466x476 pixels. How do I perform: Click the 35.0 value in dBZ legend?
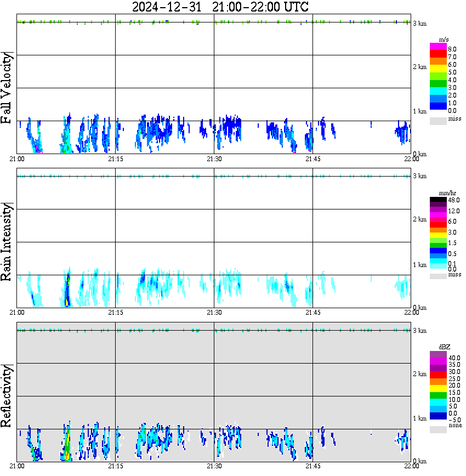pyautogui.click(x=454, y=365)
